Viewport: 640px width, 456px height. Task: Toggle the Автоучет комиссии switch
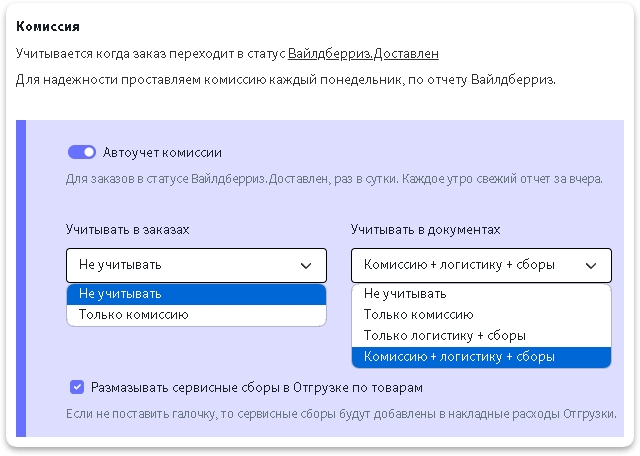click(81, 153)
